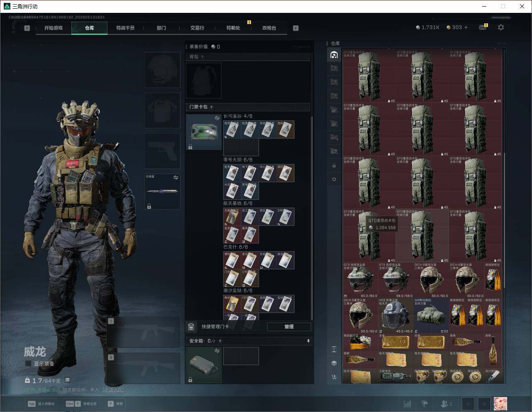Open the warehouse sidebar gear icon

pyautogui.click(x=334, y=179)
